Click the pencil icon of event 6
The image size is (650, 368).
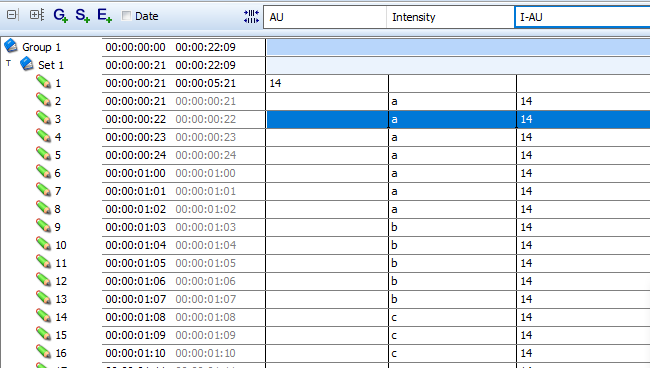point(44,172)
